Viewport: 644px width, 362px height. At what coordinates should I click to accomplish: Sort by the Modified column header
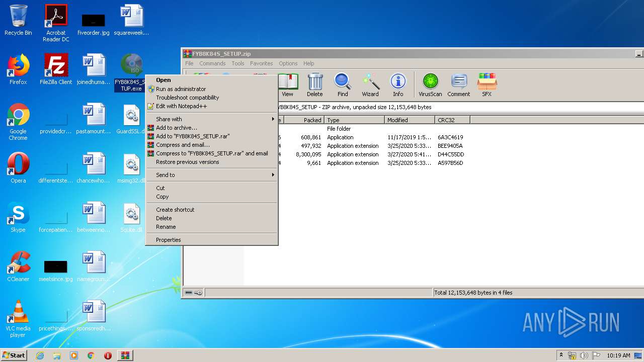[x=410, y=120]
